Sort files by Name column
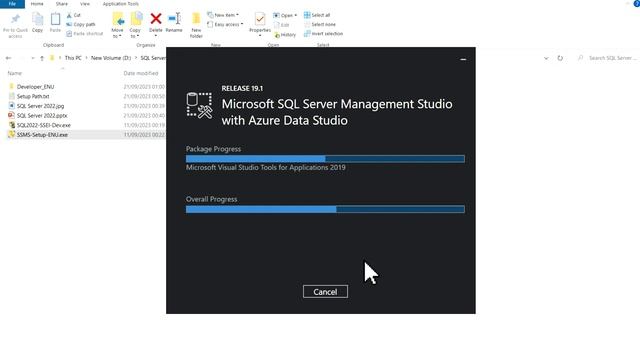 (15, 73)
